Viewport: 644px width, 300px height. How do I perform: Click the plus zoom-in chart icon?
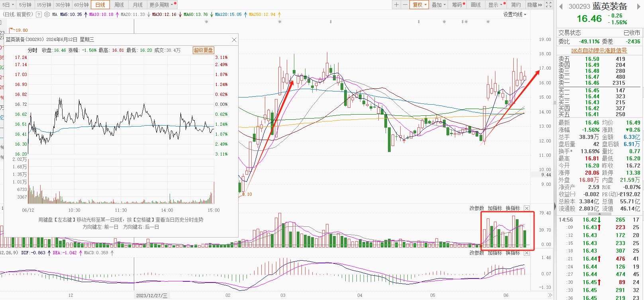tap(396, 5)
